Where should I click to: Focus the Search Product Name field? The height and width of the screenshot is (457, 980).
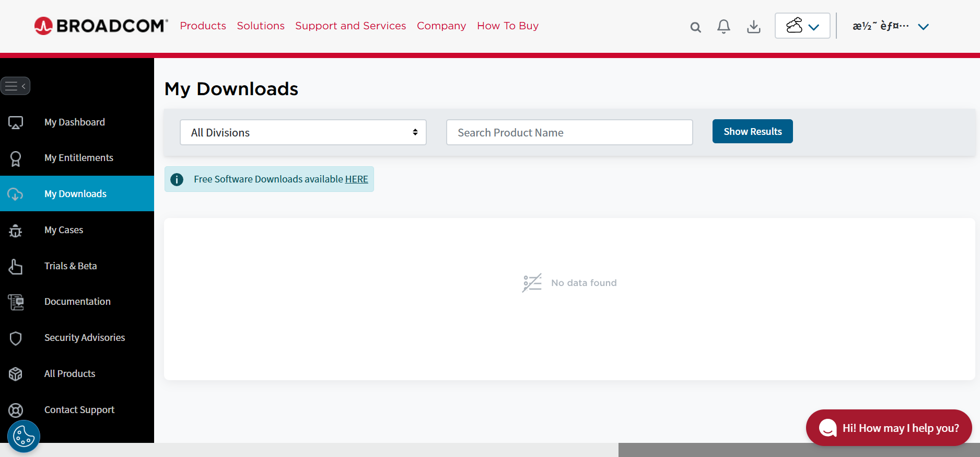569,132
